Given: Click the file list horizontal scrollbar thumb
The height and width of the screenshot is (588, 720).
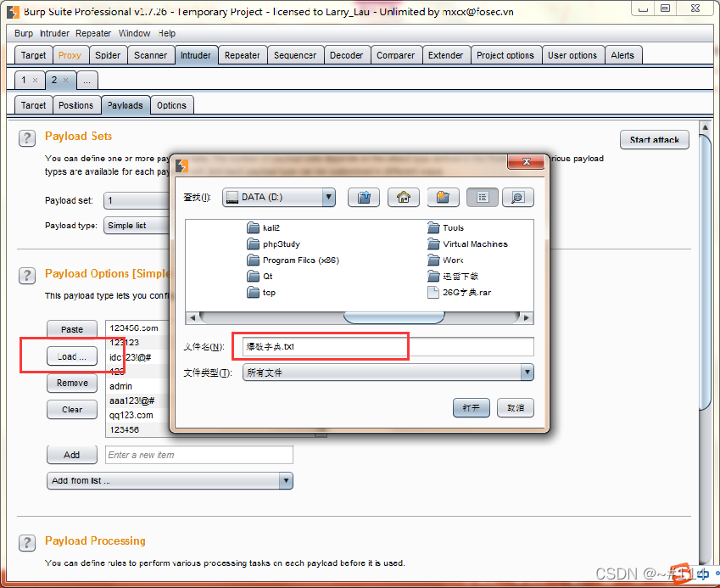Looking at the screenshot, I should click(x=394, y=318).
